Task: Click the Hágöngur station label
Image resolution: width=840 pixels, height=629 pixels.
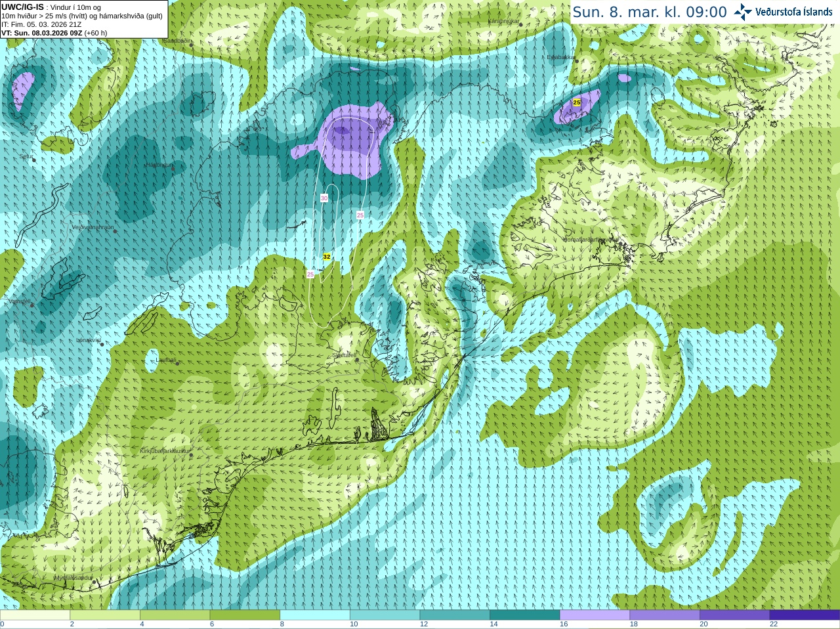Action: click(x=159, y=165)
